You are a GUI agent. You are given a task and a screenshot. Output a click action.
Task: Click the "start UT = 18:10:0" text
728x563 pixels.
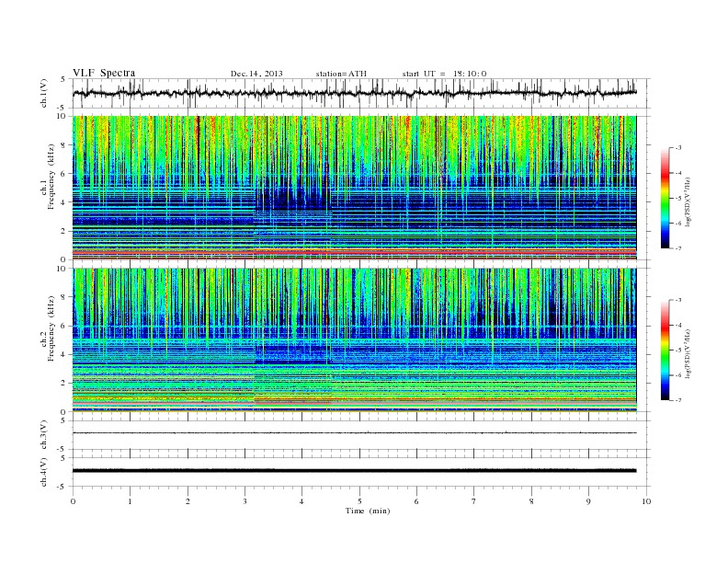pyautogui.click(x=444, y=74)
